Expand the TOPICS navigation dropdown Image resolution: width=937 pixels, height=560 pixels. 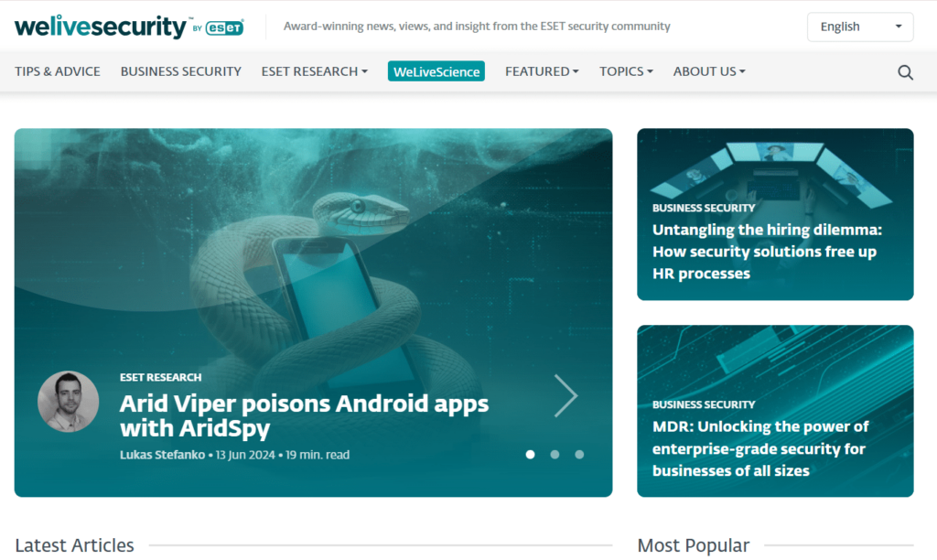point(626,70)
